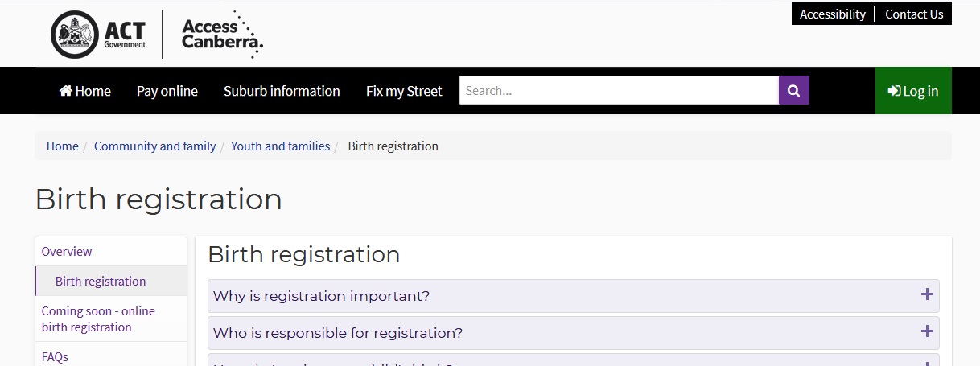980x366 pixels.
Task: Open the Contact Us link
Action: click(914, 14)
